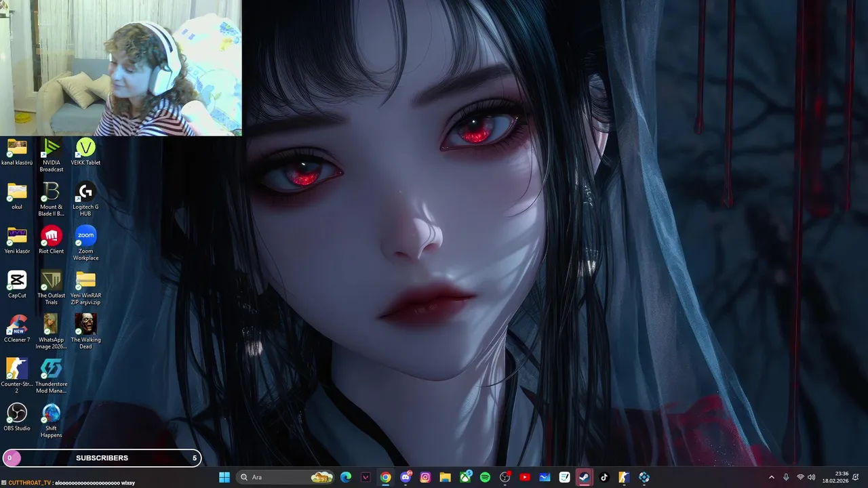Click the Ara taskbar search box
Screen dimensions: 868x488
(286, 477)
